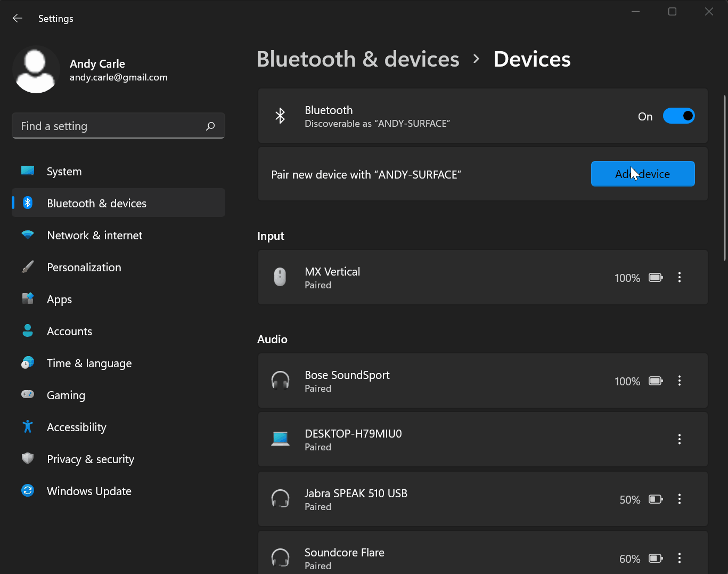Viewport: 728px width, 574px height.
Task: Click the Accessibility icon in the sidebar
Action: click(27, 426)
